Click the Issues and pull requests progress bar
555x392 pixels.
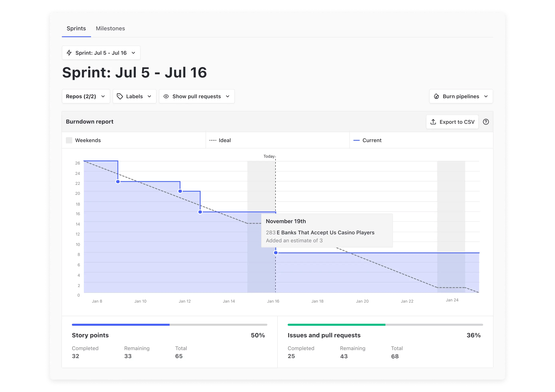[385, 325]
